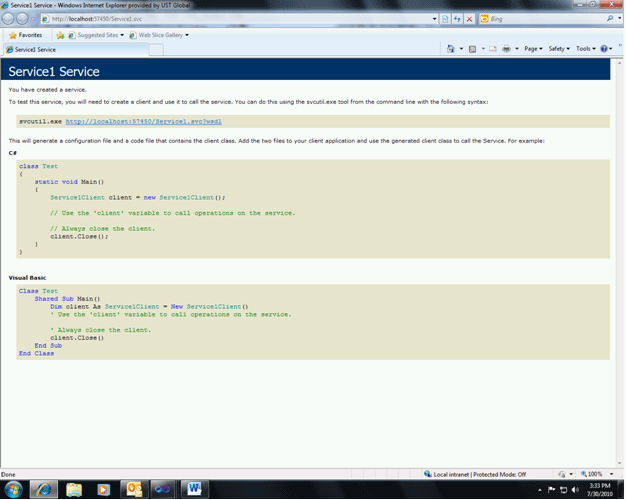Open the Windows Start orb
Image resolution: width=626 pixels, height=500 pixels.
13,490
